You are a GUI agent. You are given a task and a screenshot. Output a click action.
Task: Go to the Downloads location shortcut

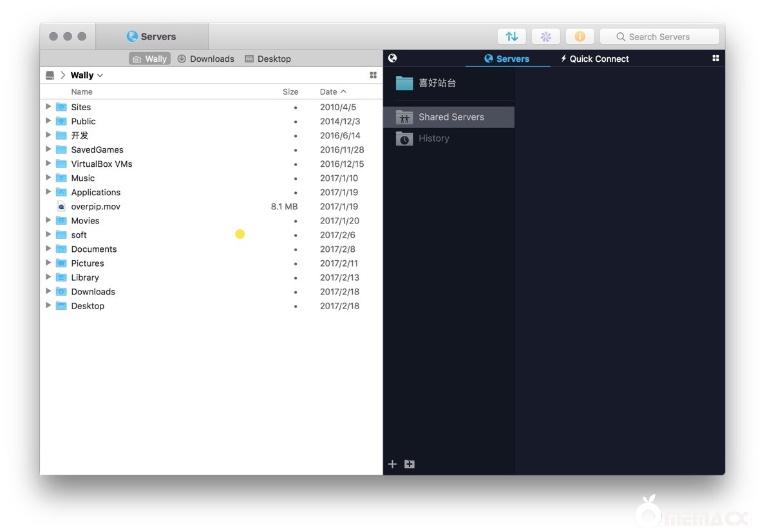click(x=206, y=59)
